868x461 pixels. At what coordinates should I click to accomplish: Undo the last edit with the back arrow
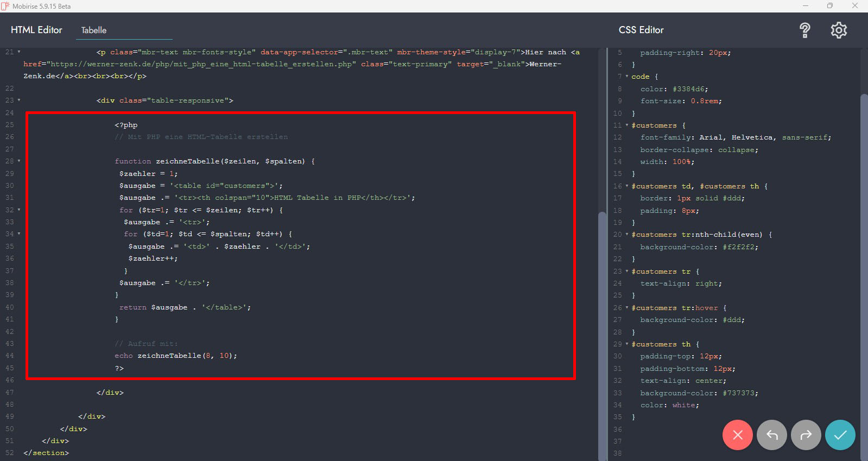772,435
